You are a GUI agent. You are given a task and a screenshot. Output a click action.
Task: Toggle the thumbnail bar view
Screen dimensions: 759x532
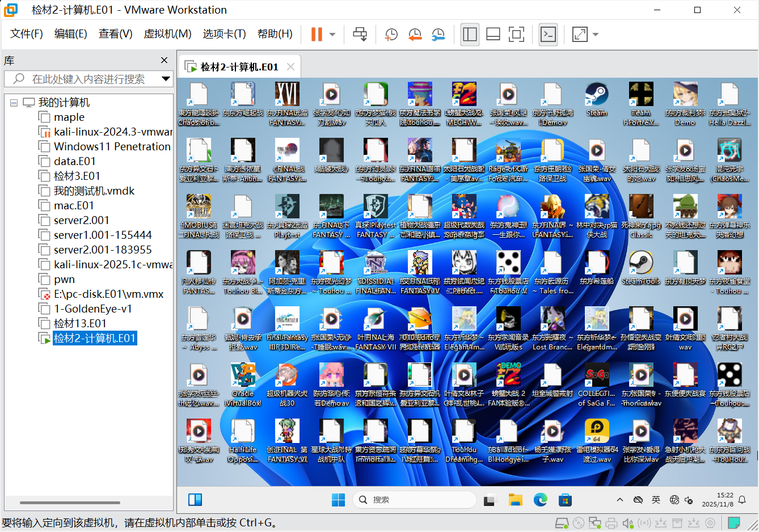[x=493, y=35]
